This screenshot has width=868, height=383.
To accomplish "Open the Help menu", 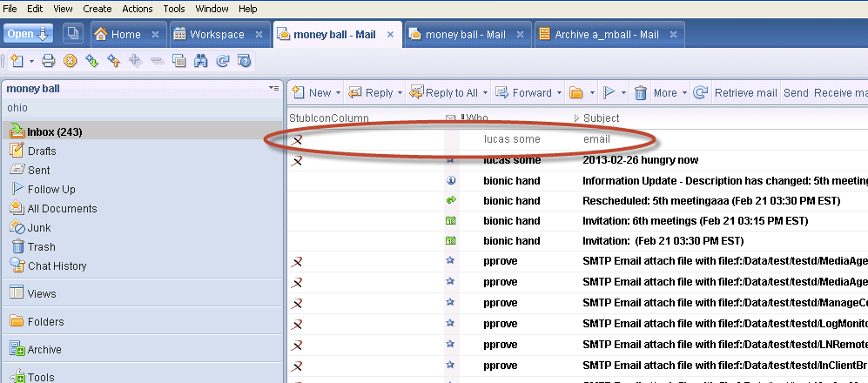I will tap(247, 9).
